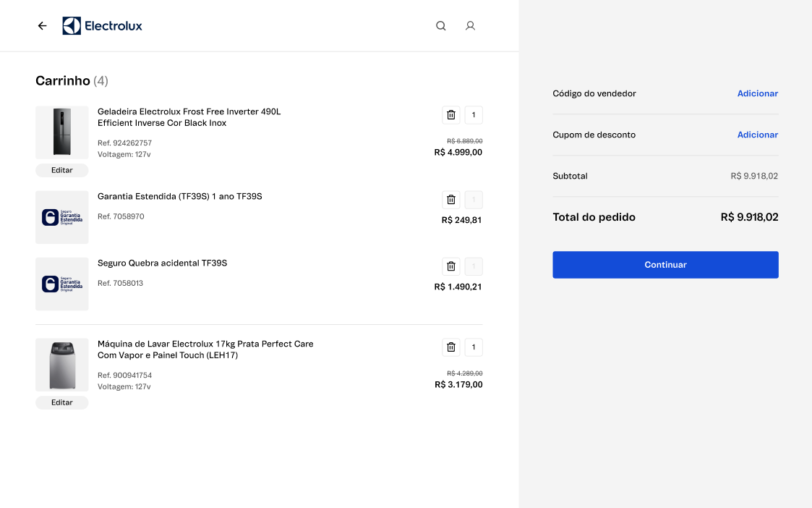Open the user account profile icon
812x508 pixels.
pos(470,26)
